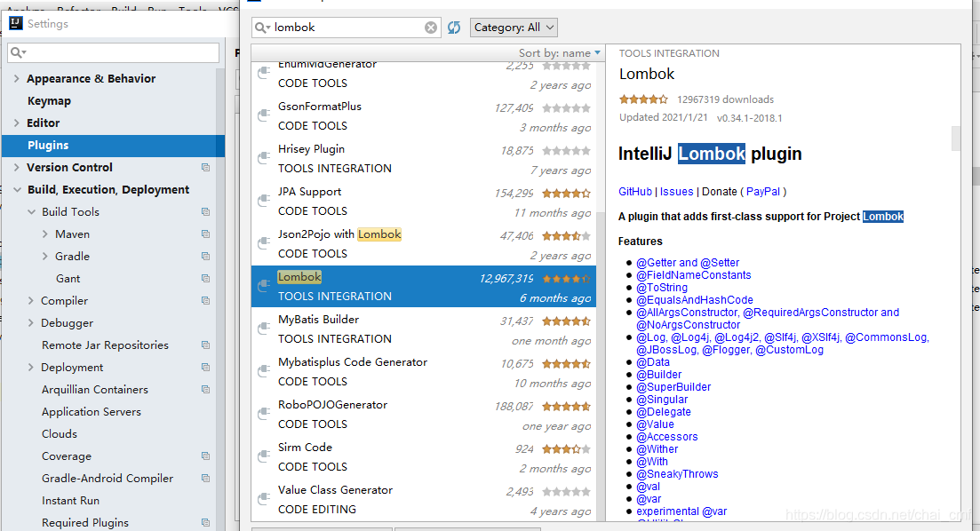Expand the Version Control node
The width and height of the screenshot is (980, 531).
[x=17, y=168]
